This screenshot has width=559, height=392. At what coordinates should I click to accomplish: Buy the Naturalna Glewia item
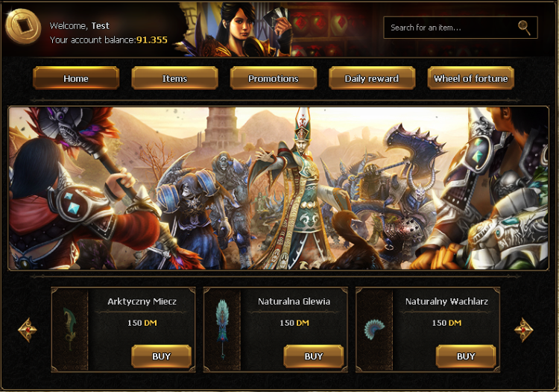[314, 356]
